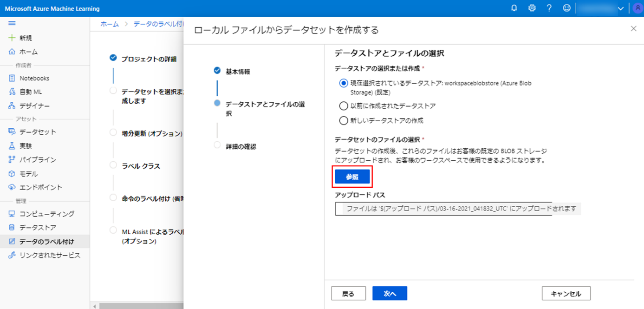Click the データセット sidebar icon
Image resolution: width=644 pixels, height=309 pixels.
click(x=12, y=132)
